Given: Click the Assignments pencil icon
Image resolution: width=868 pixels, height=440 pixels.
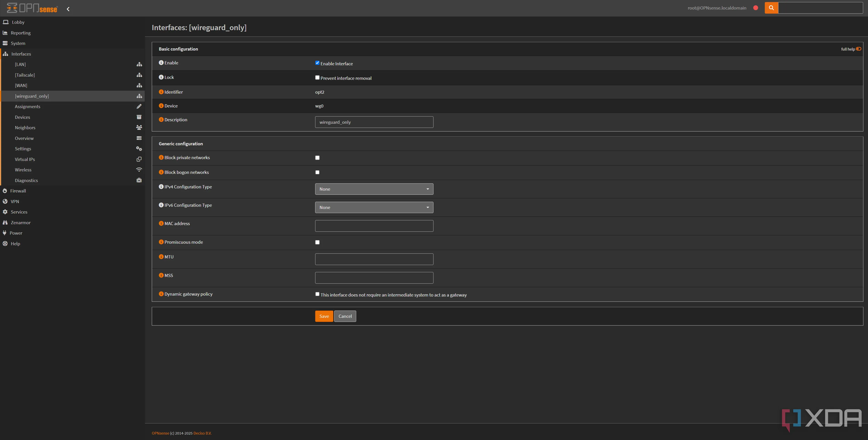Looking at the screenshot, I should click(x=139, y=107).
